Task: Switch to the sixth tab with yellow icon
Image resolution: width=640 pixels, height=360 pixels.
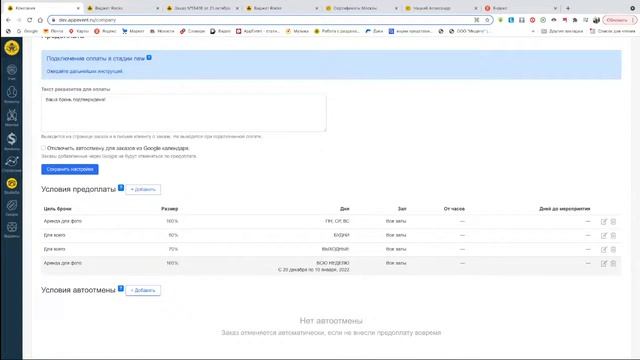Action: coord(440,8)
